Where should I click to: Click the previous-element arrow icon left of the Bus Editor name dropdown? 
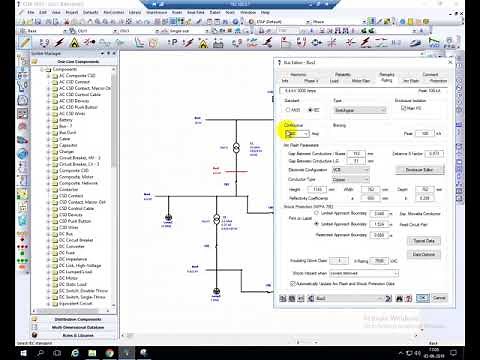click(x=311, y=298)
